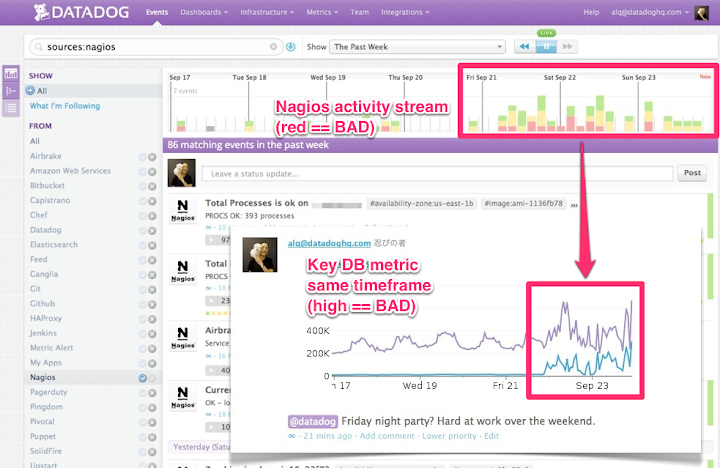Screen dimensions: 720x468
Task: Click the Sat Sep 22 timeline marker
Action: [x=560, y=78]
